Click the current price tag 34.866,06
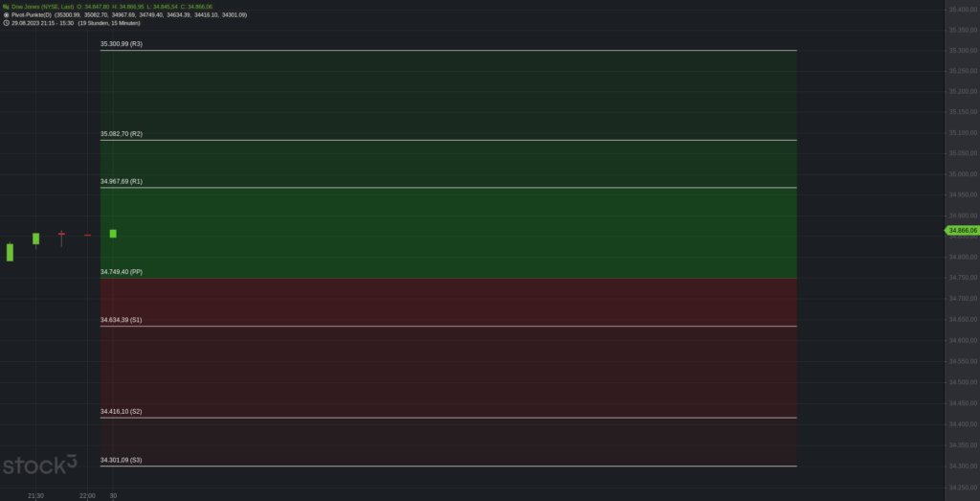This screenshot has height=501, width=980. click(962, 230)
